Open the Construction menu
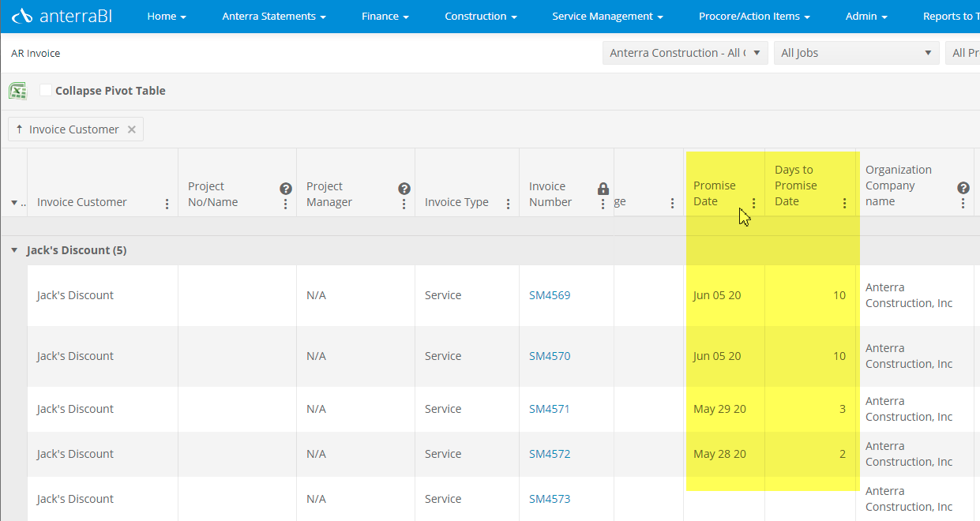The width and height of the screenshot is (980, 521). [x=481, y=16]
